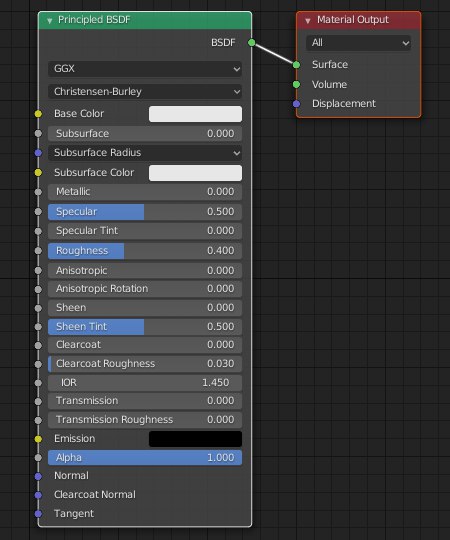450x540 pixels.
Task: Expand the Subsurface Radius dropdown
Action: click(x=145, y=153)
